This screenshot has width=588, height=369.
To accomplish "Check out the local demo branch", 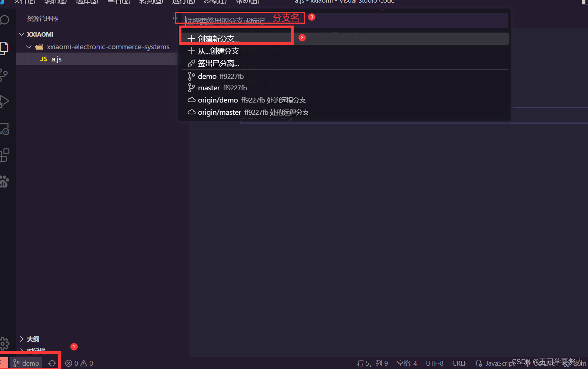I will (x=345, y=76).
